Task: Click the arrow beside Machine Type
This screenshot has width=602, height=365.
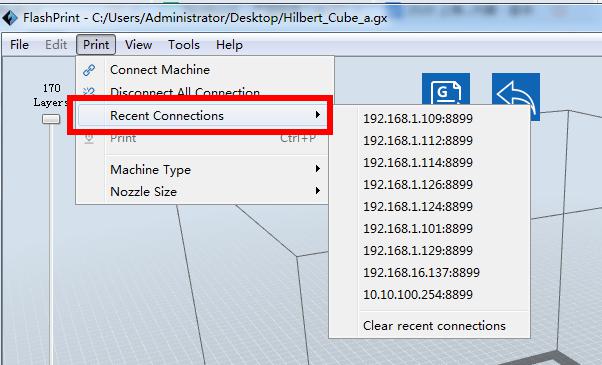Action: click(318, 169)
